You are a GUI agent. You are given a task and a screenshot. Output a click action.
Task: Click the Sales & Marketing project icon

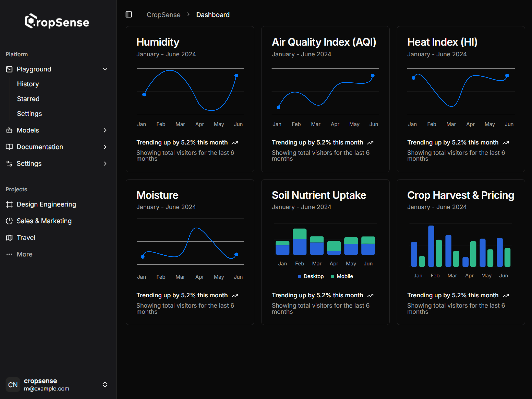pyautogui.click(x=9, y=221)
